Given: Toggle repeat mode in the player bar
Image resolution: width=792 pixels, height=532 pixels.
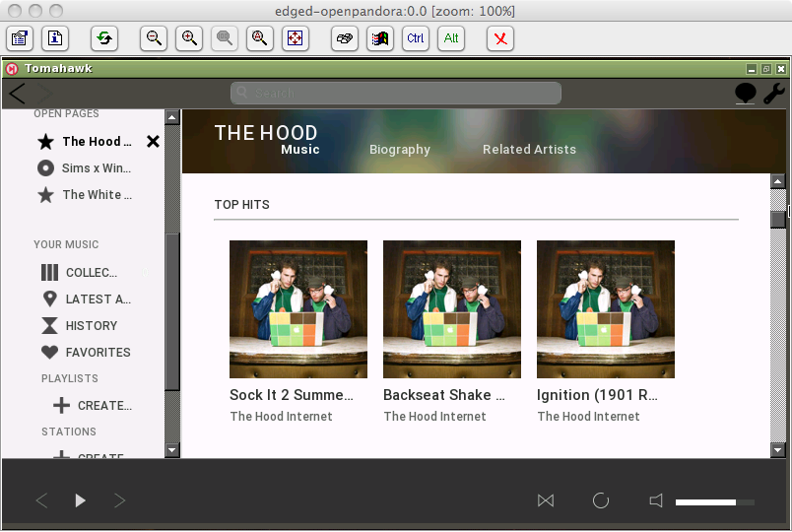Looking at the screenshot, I should (601, 500).
